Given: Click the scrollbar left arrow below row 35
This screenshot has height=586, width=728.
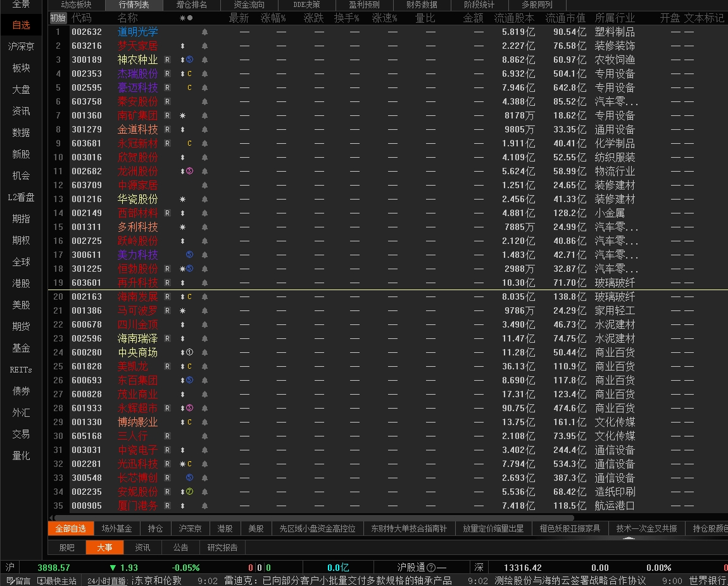Looking at the screenshot, I should point(51,517).
